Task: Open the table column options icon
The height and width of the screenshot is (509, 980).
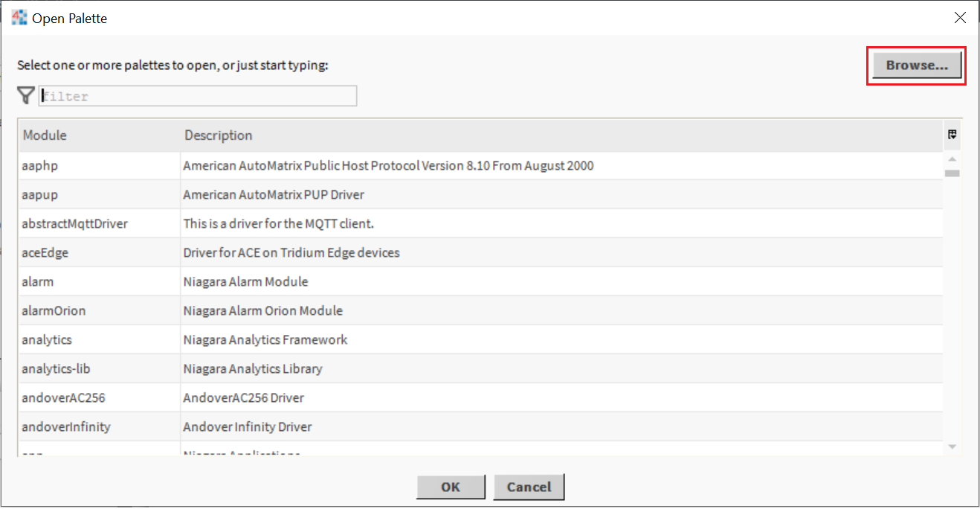Action: coord(952,135)
